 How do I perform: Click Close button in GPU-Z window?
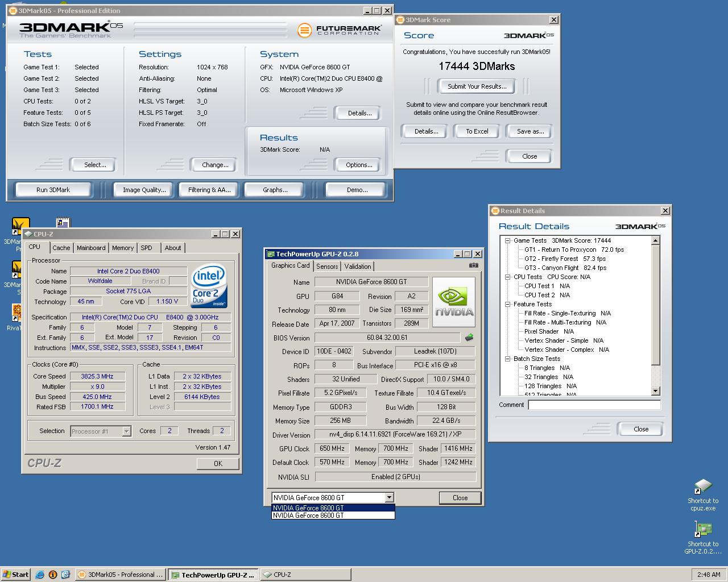tap(460, 498)
